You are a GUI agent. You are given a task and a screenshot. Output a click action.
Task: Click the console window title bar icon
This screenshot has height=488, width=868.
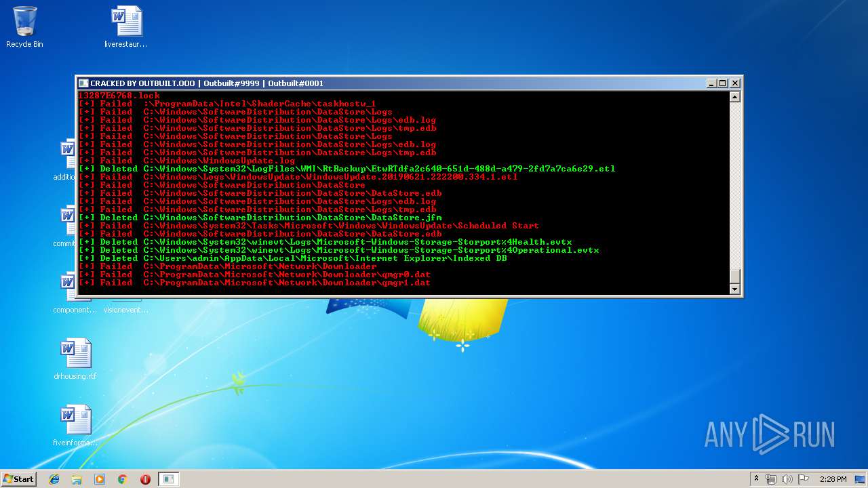click(83, 83)
